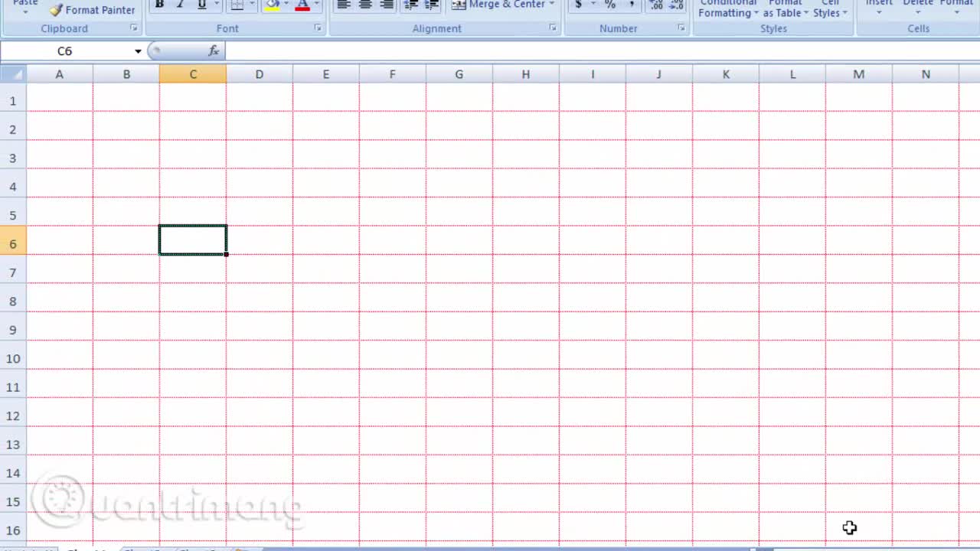This screenshot has height=551, width=980.
Task: Select column L header
Action: pyautogui.click(x=792, y=74)
